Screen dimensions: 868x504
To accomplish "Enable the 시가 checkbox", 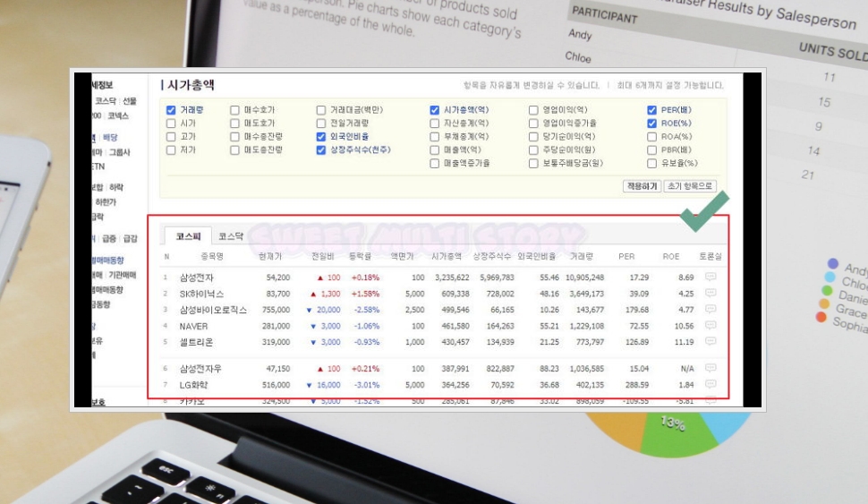I will [x=171, y=124].
